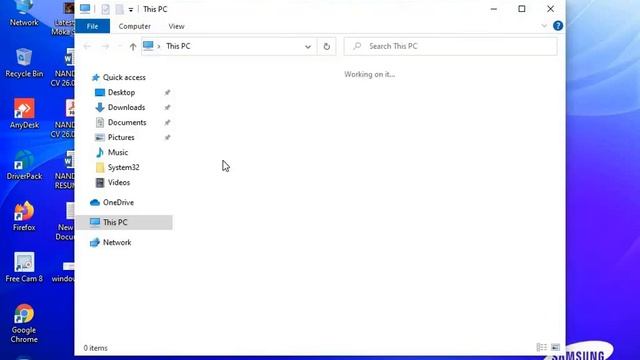Select the Network desktop icon
The height and width of the screenshot is (360, 640).
tap(24, 13)
